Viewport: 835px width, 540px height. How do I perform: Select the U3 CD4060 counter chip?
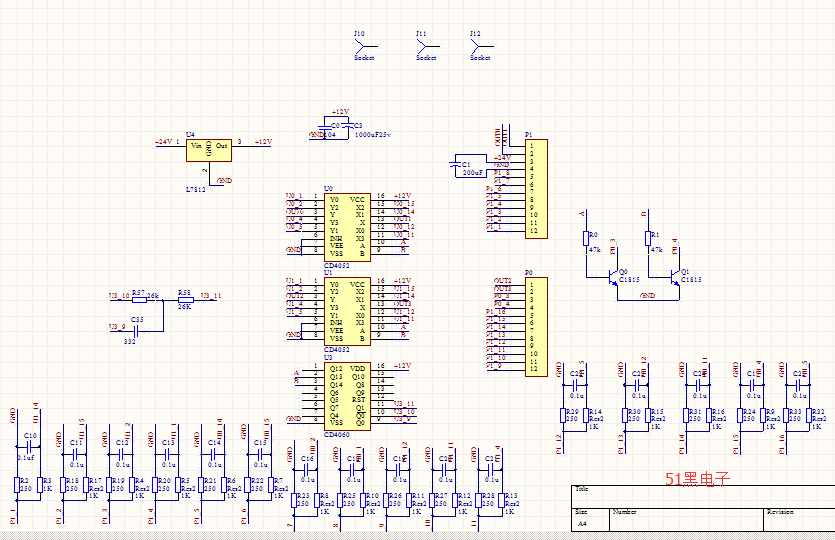point(347,396)
